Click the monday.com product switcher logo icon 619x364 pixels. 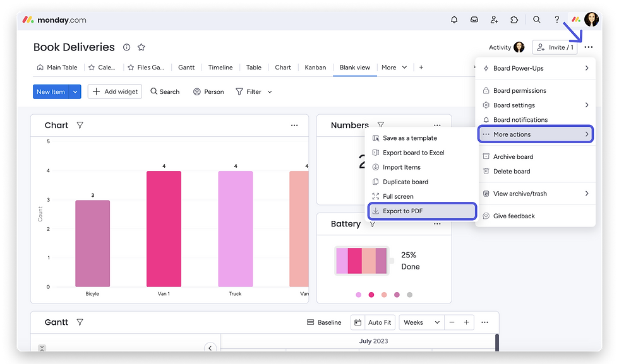(x=576, y=20)
